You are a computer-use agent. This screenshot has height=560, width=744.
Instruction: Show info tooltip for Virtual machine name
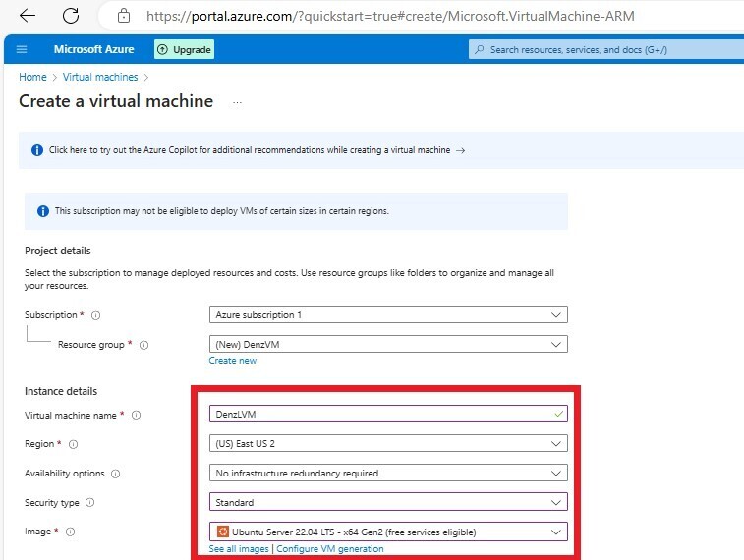click(x=137, y=415)
